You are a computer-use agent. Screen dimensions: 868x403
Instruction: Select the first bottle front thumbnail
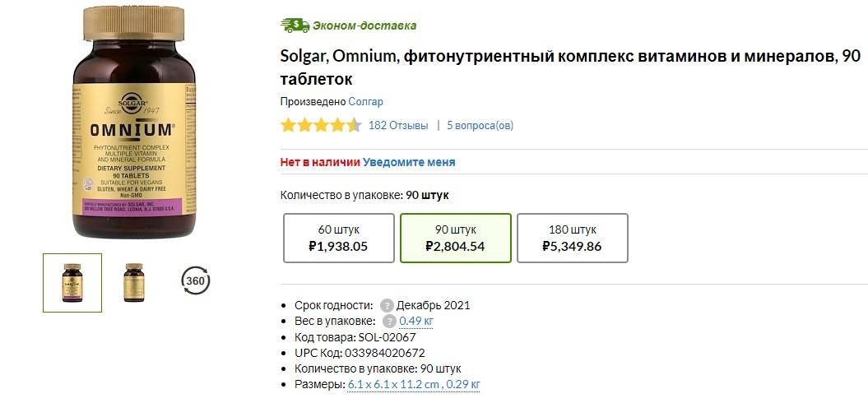72,283
